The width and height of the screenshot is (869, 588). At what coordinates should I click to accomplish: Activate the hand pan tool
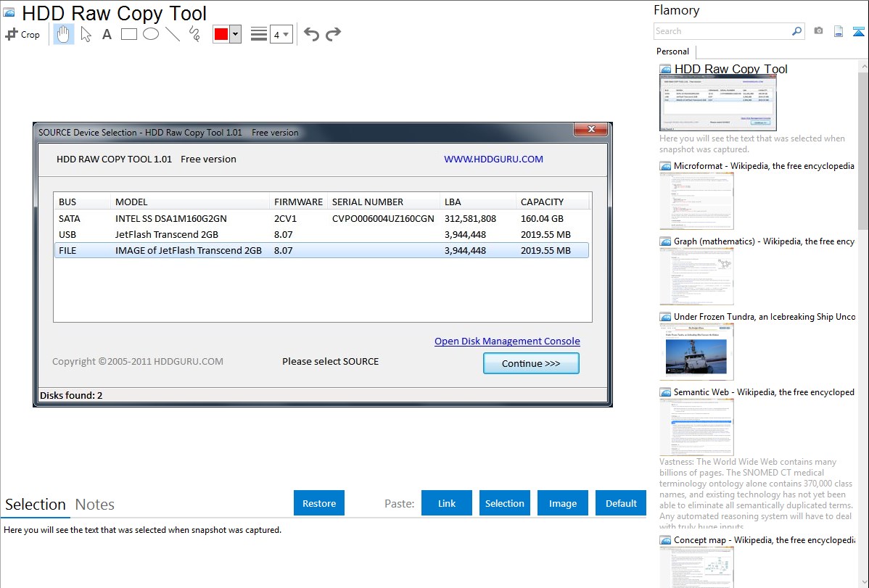tap(64, 34)
